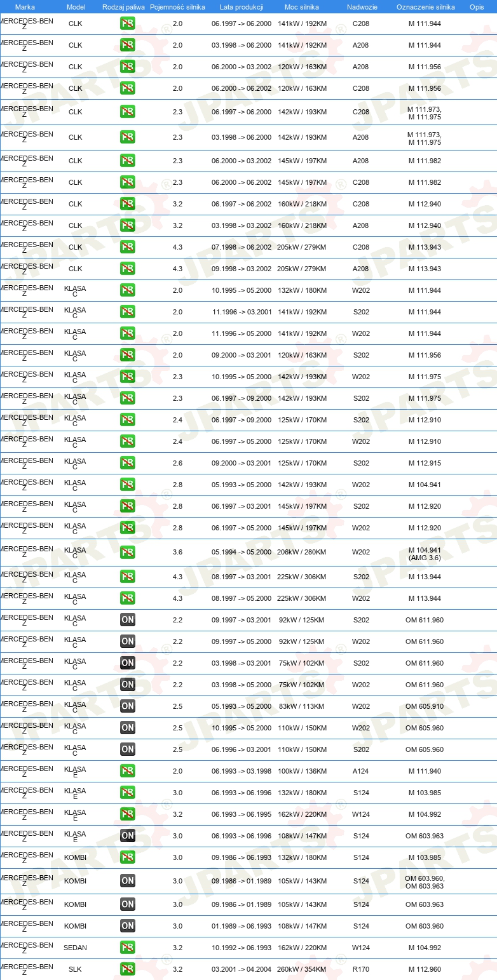Click diesel ON icon for 75kW S202 row
Viewport: 497px width, 980px height.
[128, 663]
